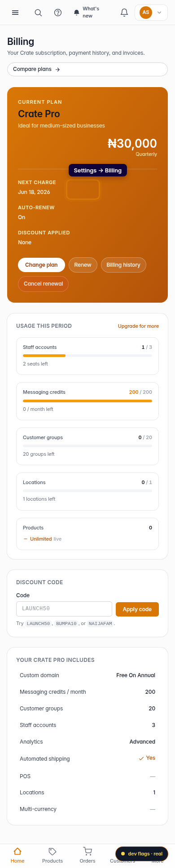
Task: Go to the Products tab
Action: pos(52,855)
